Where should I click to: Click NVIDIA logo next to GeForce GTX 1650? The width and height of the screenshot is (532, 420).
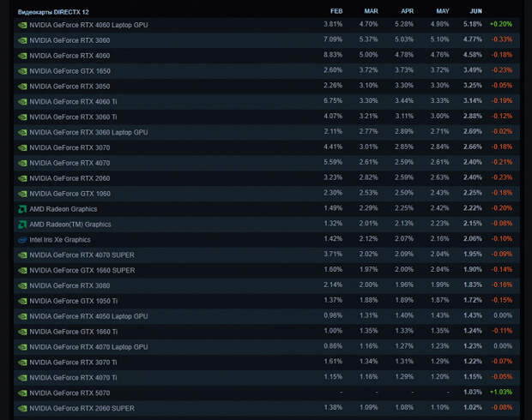point(22,71)
